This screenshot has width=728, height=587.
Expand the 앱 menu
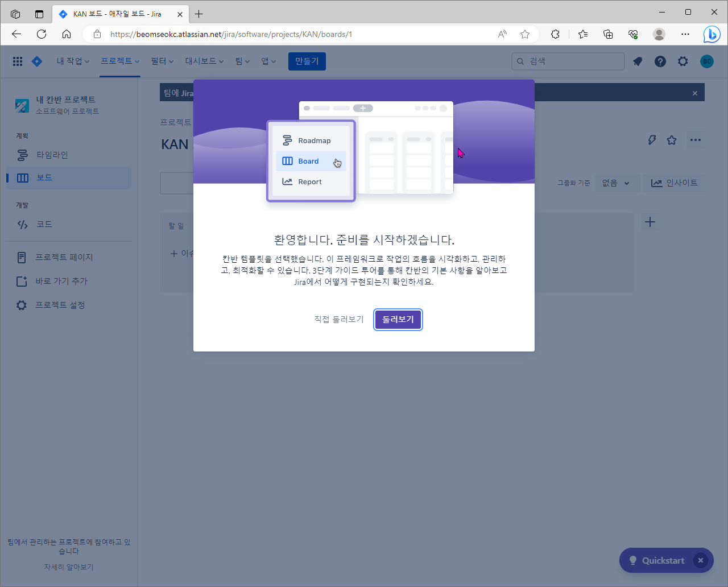268,61
